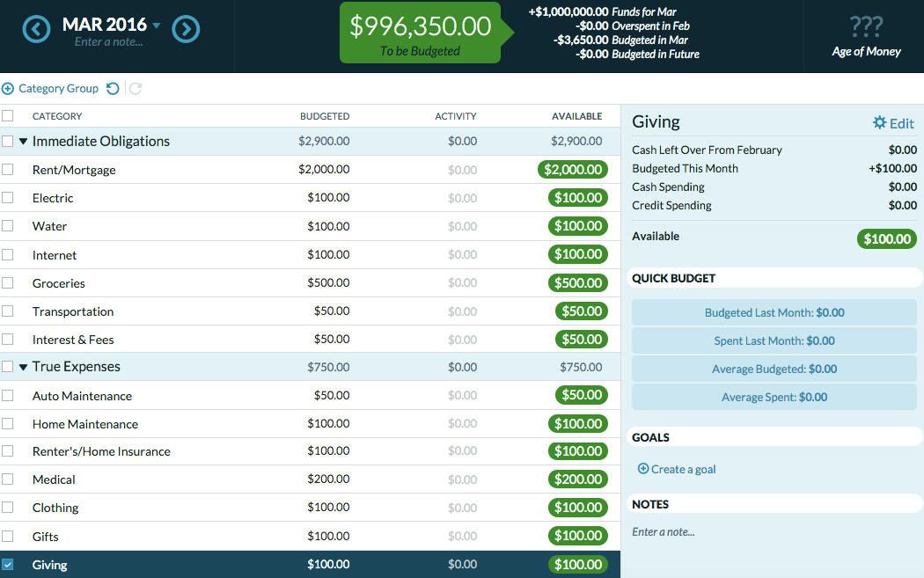Apply Average Spent quick budget

pos(774,397)
